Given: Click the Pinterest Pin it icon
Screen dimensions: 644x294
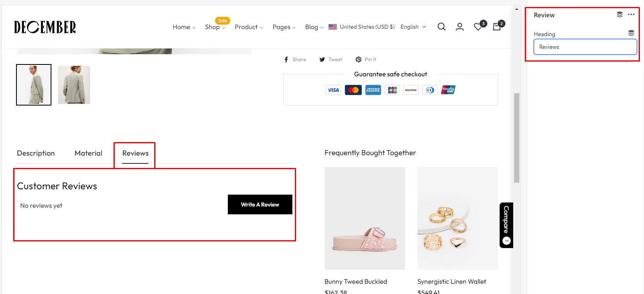Looking at the screenshot, I should [x=359, y=60].
